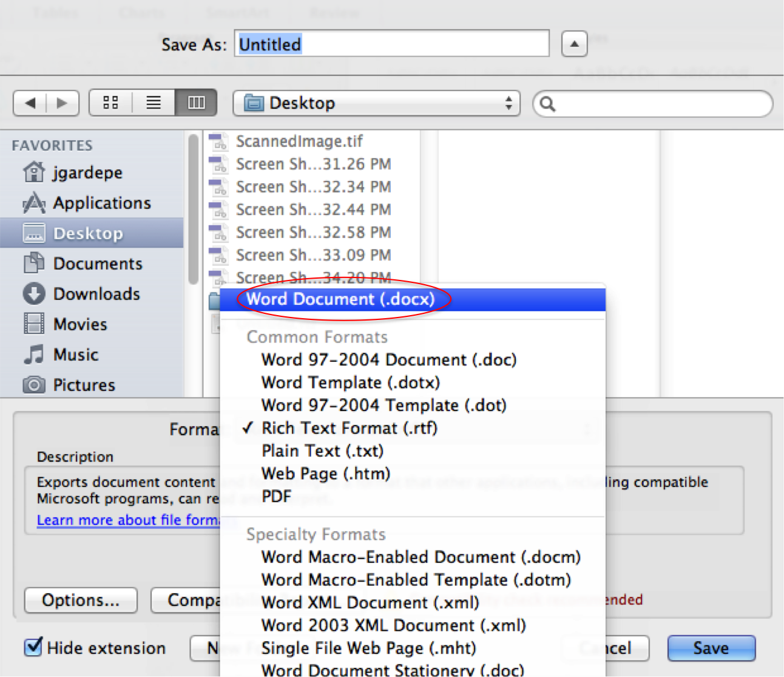Screen dimensions: 784x677
Task: Switch to icon view
Action: 110,103
